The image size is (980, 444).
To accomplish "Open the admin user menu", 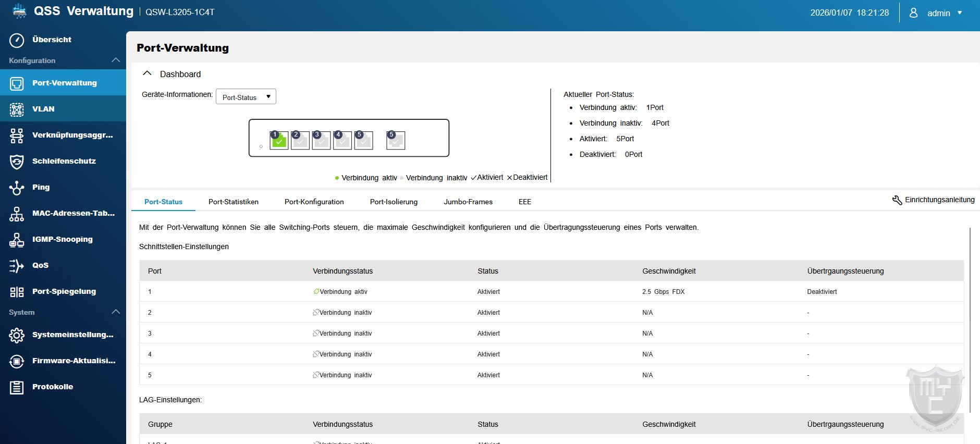I will pos(937,13).
